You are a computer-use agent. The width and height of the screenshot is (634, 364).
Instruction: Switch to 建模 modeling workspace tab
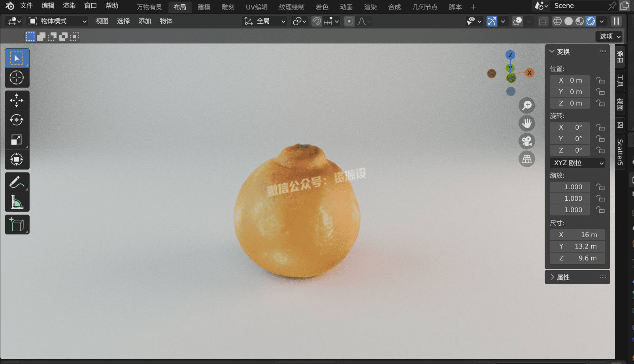(x=204, y=7)
